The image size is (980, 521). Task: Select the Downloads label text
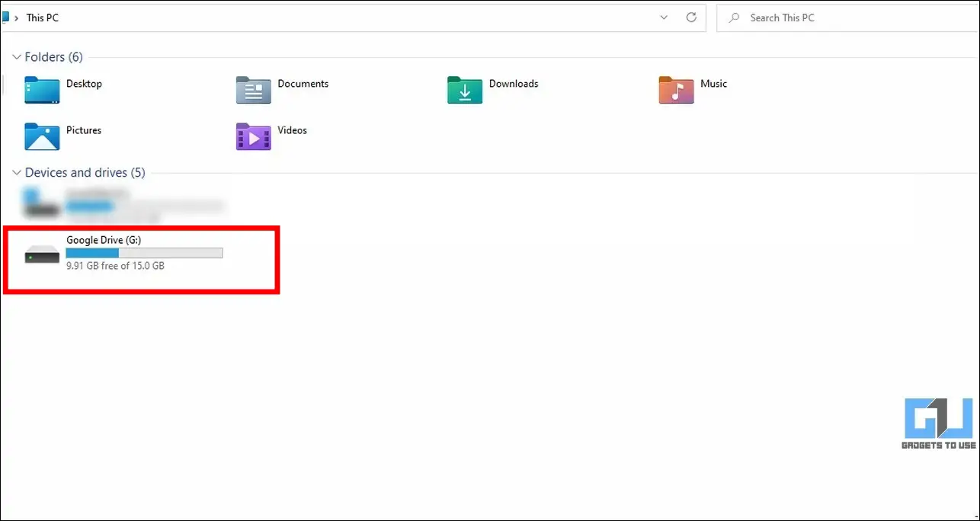(x=514, y=84)
